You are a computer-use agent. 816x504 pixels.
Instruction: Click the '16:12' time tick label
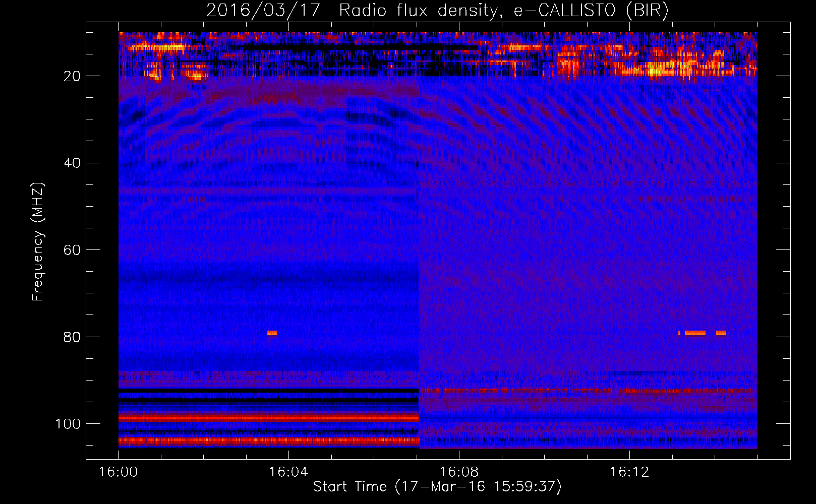[629, 472]
